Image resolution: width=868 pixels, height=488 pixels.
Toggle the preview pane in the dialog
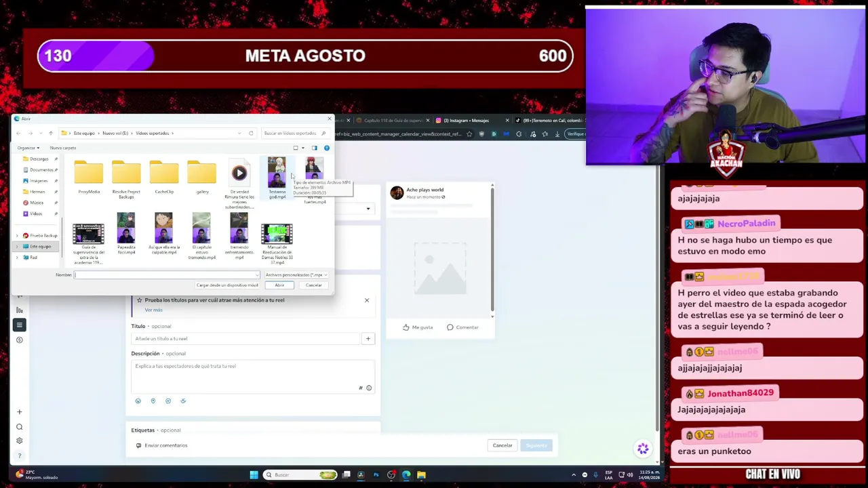point(314,148)
